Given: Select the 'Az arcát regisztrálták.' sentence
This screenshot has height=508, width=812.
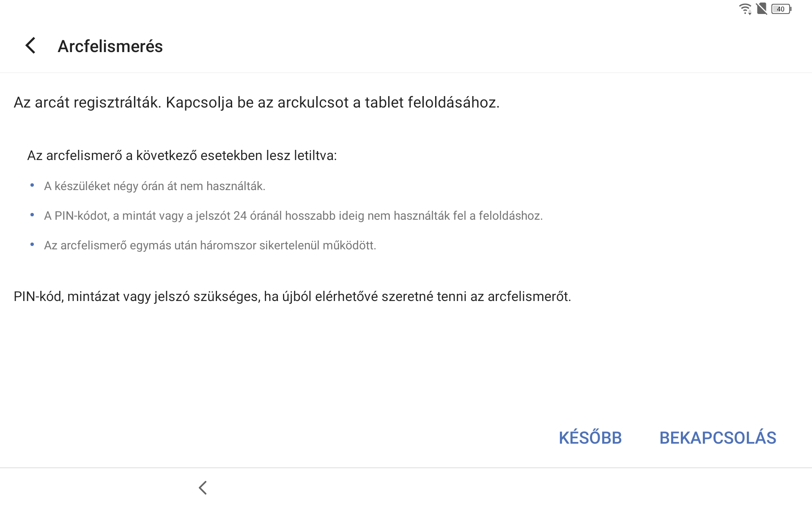Looking at the screenshot, I should click(x=88, y=102).
